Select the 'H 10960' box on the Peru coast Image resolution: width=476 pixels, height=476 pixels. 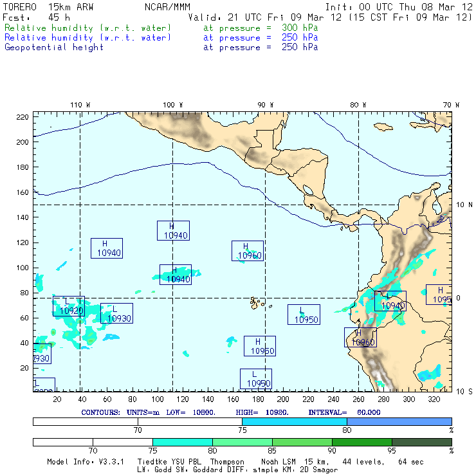pyautogui.click(x=360, y=337)
